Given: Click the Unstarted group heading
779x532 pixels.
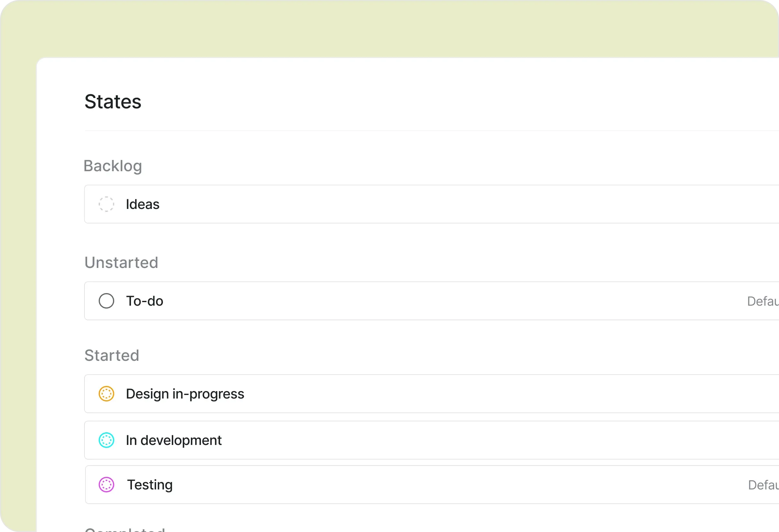Looking at the screenshot, I should [x=121, y=262].
